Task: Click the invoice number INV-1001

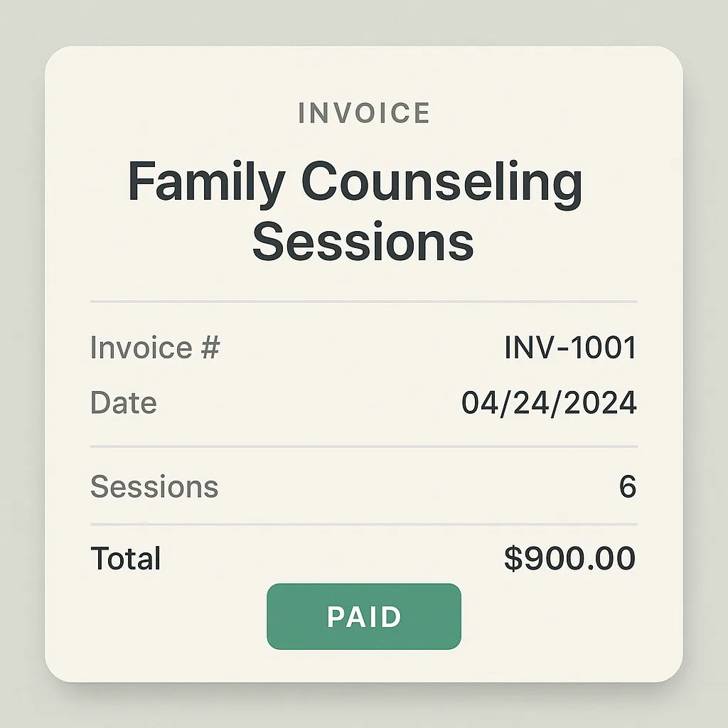Action: pos(571,347)
